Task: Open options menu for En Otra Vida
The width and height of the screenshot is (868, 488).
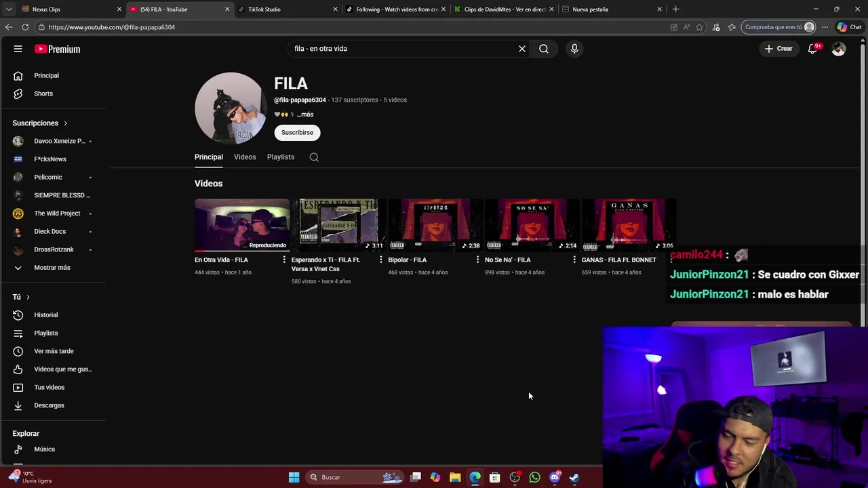Action: click(284, 260)
